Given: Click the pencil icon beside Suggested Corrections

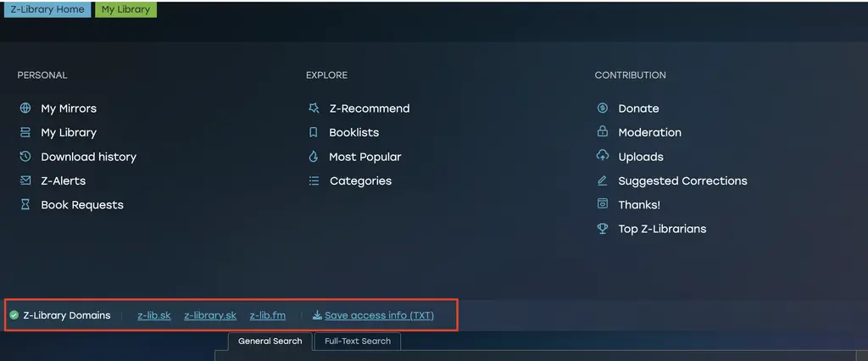Looking at the screenshot, I should [603, 180].
